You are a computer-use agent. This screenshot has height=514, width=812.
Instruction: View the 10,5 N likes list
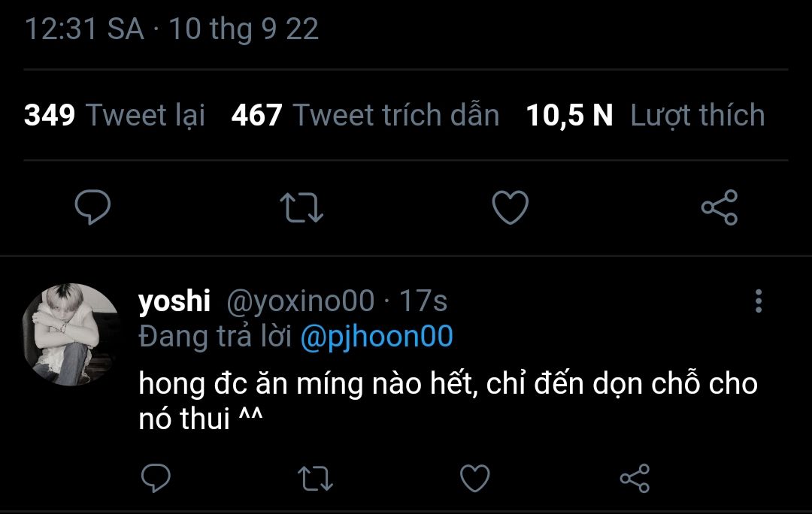[645, 116]
